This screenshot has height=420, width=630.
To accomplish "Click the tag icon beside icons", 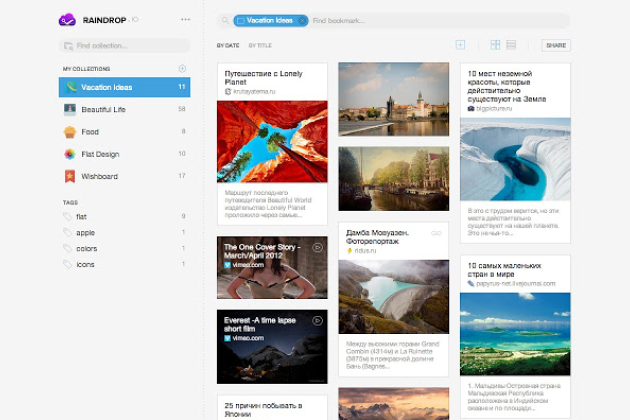I will (x=67, y=264).
